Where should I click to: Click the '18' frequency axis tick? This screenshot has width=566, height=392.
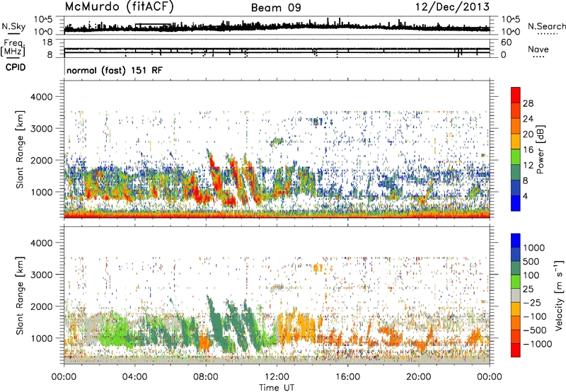point(47,42)
